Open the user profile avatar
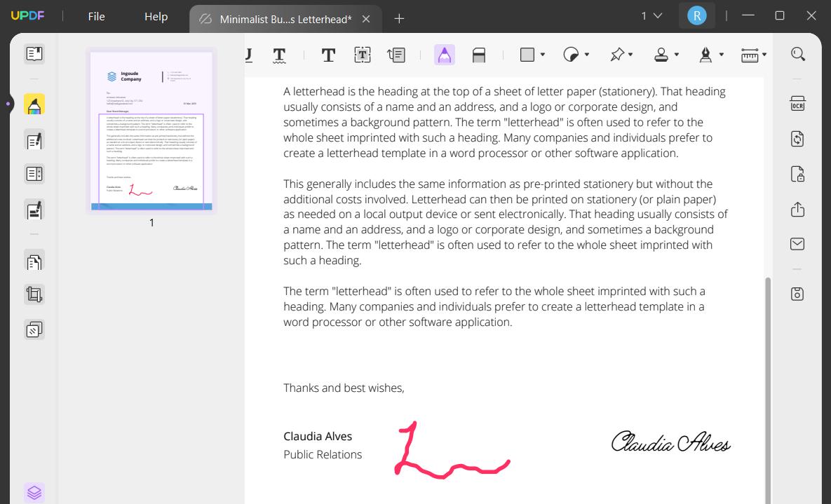The width and height of the screenshot is (831, 504). (696, 15)
